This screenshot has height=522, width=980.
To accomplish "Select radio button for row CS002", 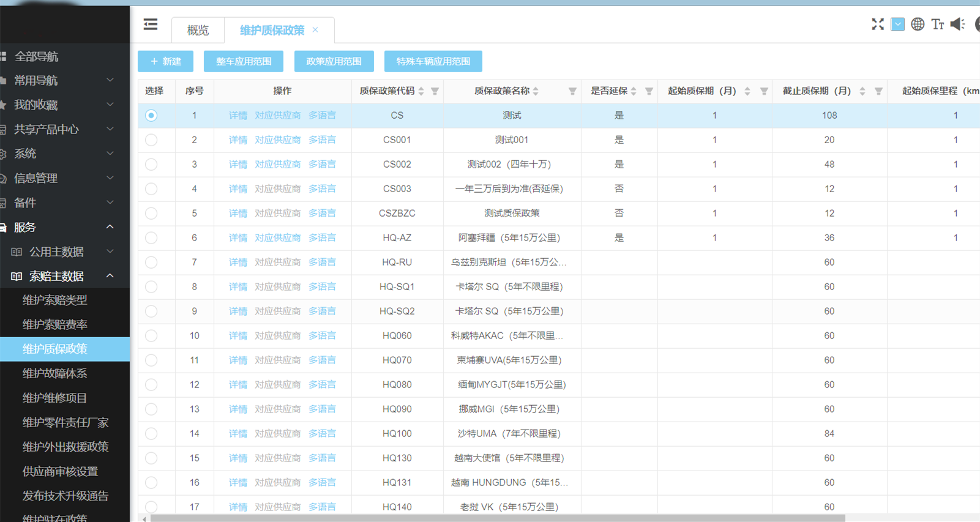I will (151, 164).
